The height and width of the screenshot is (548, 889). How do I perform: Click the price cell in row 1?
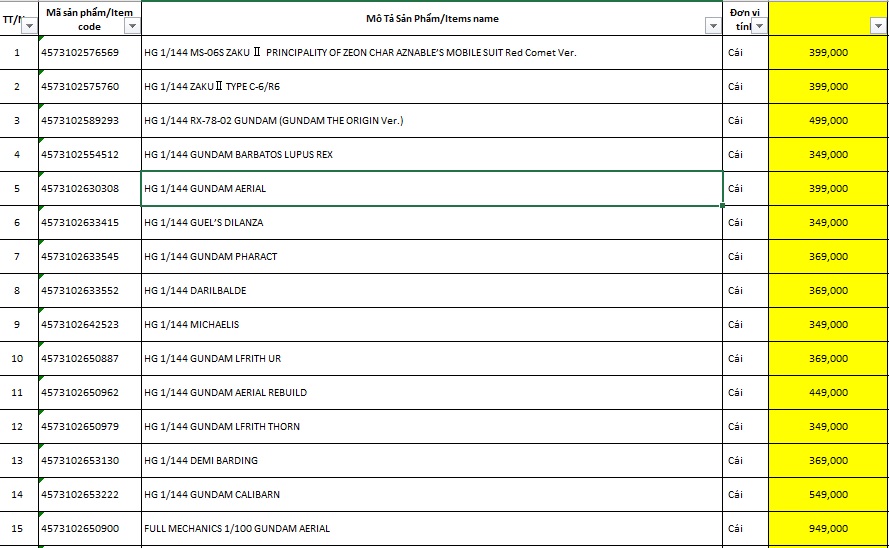pos(828,53)
